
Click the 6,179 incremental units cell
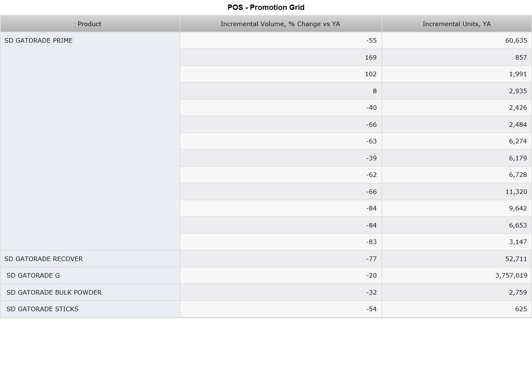coord(457,158)
